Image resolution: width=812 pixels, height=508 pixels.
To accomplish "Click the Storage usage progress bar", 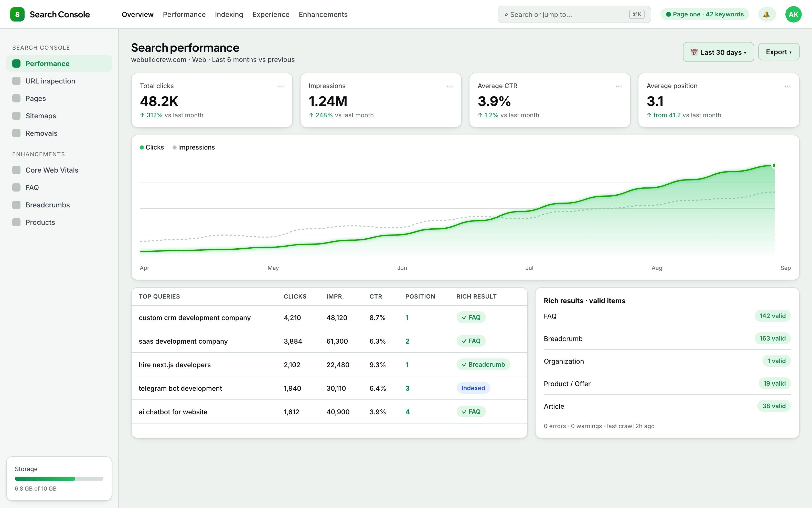I will click(x=59, y=479).
